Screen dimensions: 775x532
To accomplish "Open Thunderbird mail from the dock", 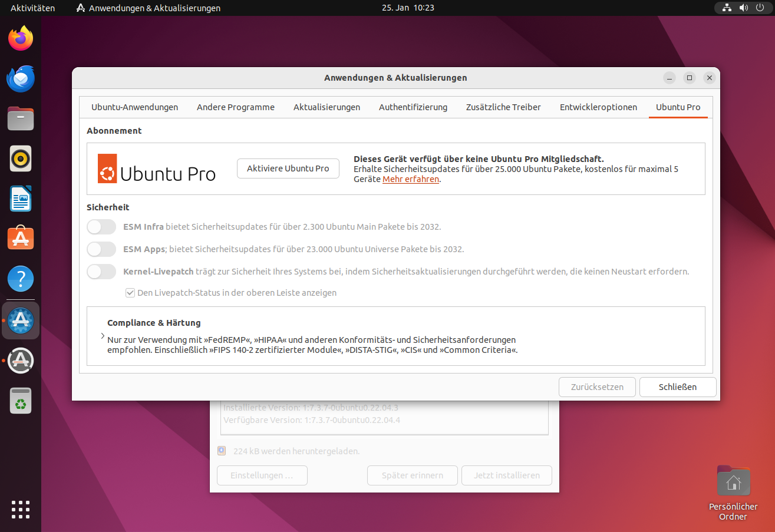I will (21, 78).
